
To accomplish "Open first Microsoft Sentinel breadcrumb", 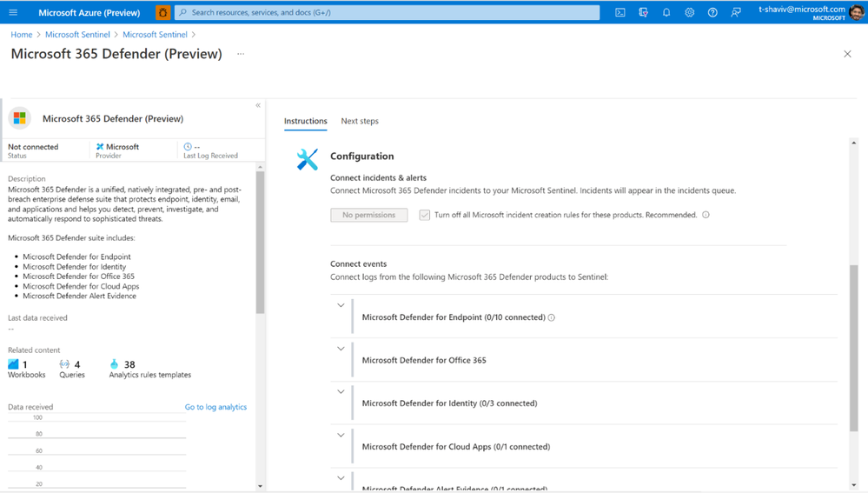I will (x=77, y=34).
